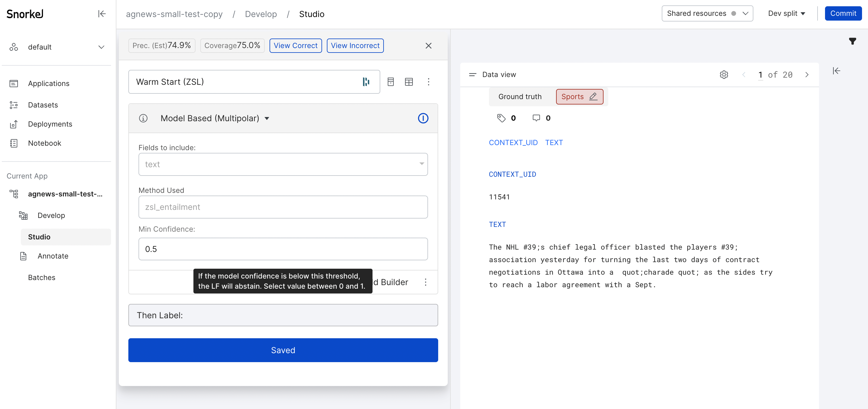The width and height of the screenshot is (868, 409).
Task: Click the Prec. (Est) 74.9% badge
Action: (162, 45)
